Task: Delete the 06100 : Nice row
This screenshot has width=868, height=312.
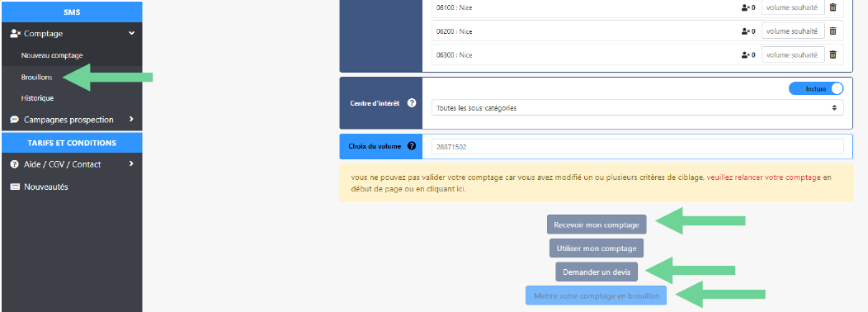Action: pos(833,7)
